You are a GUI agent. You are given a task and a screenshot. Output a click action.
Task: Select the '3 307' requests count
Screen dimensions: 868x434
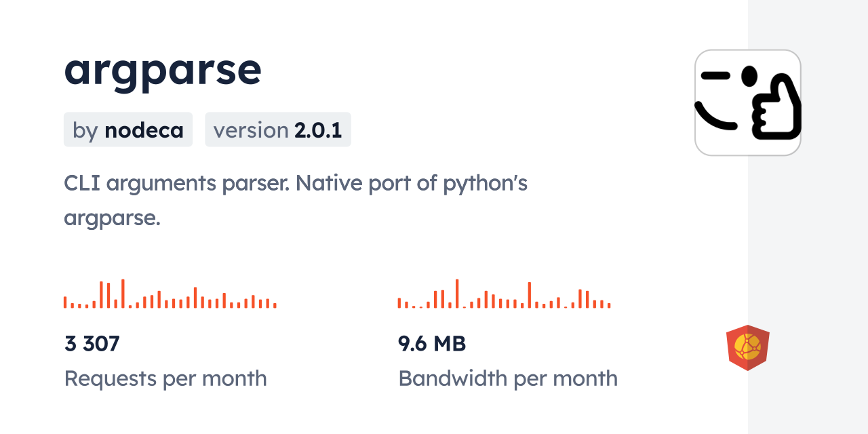click(x=92, y=344)
